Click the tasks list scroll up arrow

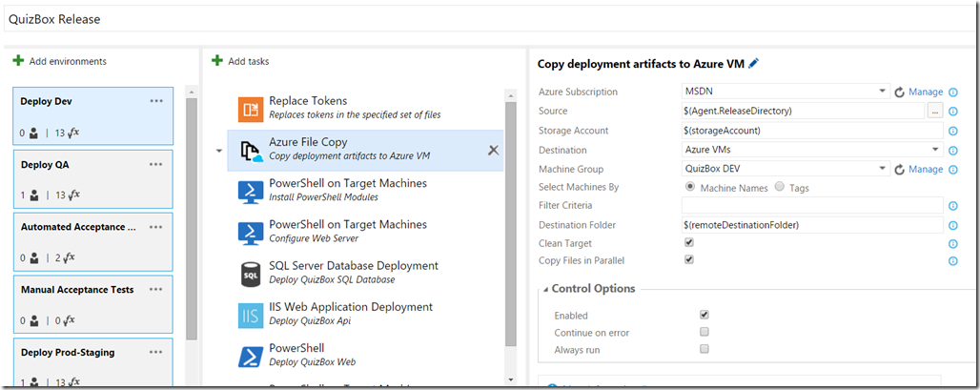pos(511,95)
